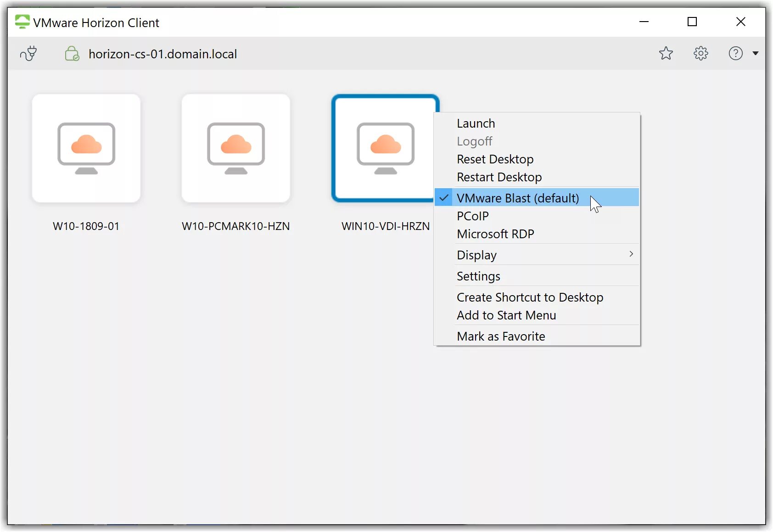Screen dimensions: 773x532
Task: Choose Launch from the context menu
Action: coord(537,123)
